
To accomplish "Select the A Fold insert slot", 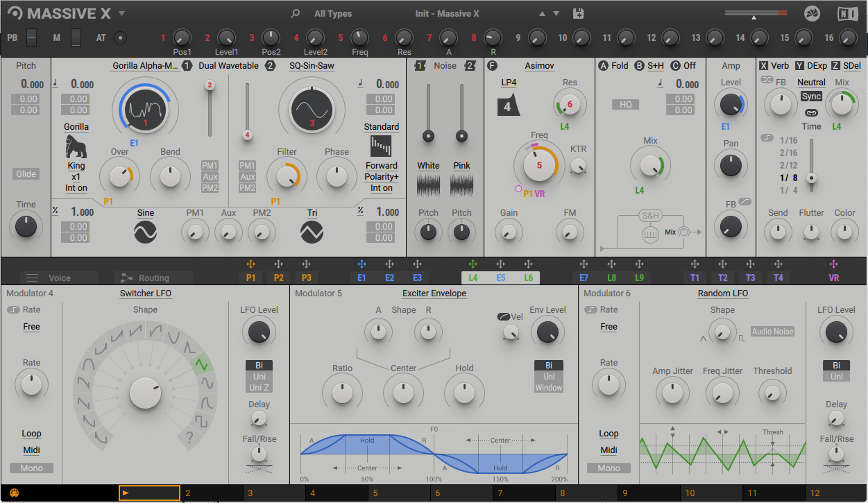I will coord(613,66).
